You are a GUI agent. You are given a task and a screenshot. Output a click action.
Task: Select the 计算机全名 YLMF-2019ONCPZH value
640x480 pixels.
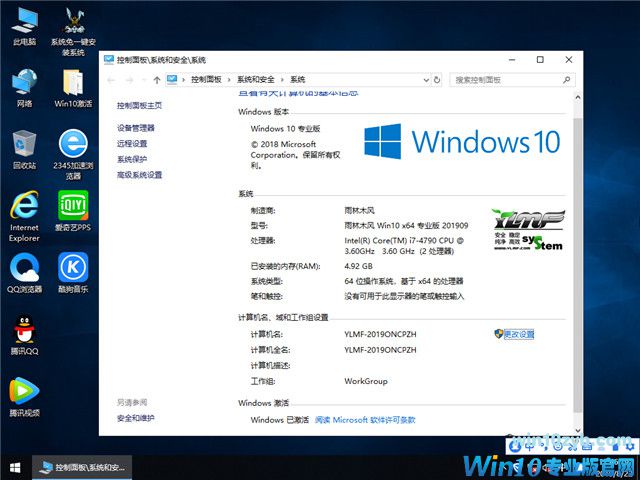tap(380, 350)
